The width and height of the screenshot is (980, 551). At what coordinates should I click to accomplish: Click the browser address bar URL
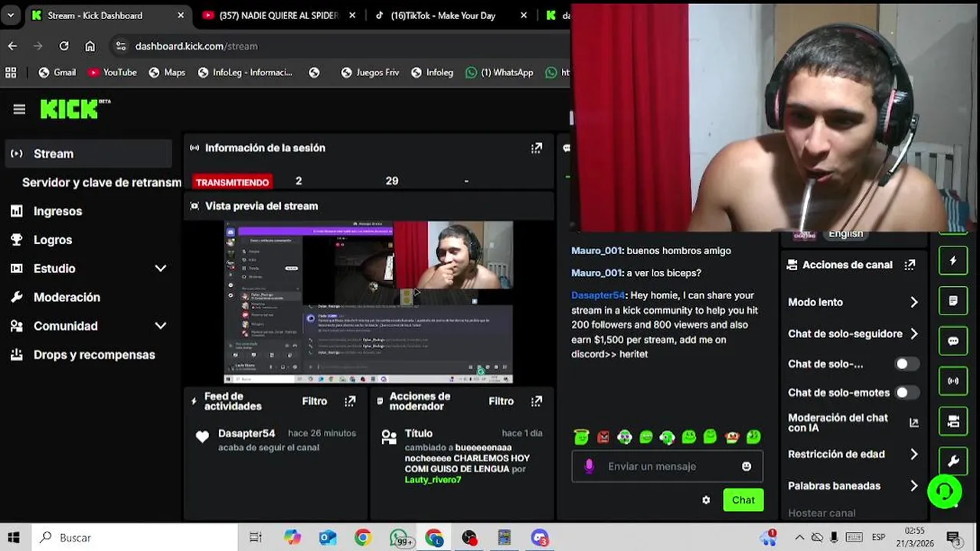click(196, 46)
